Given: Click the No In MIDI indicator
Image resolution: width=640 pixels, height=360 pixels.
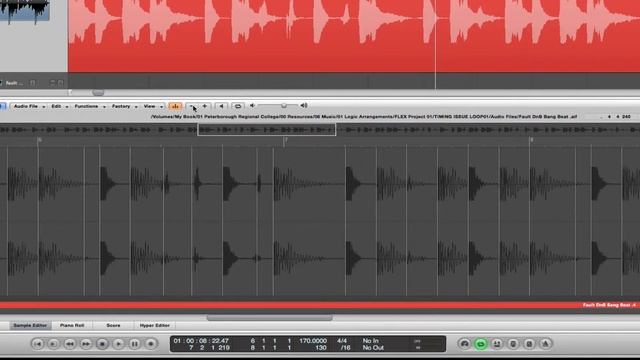Looking at the screenshot, I should (x=371, y=340).
